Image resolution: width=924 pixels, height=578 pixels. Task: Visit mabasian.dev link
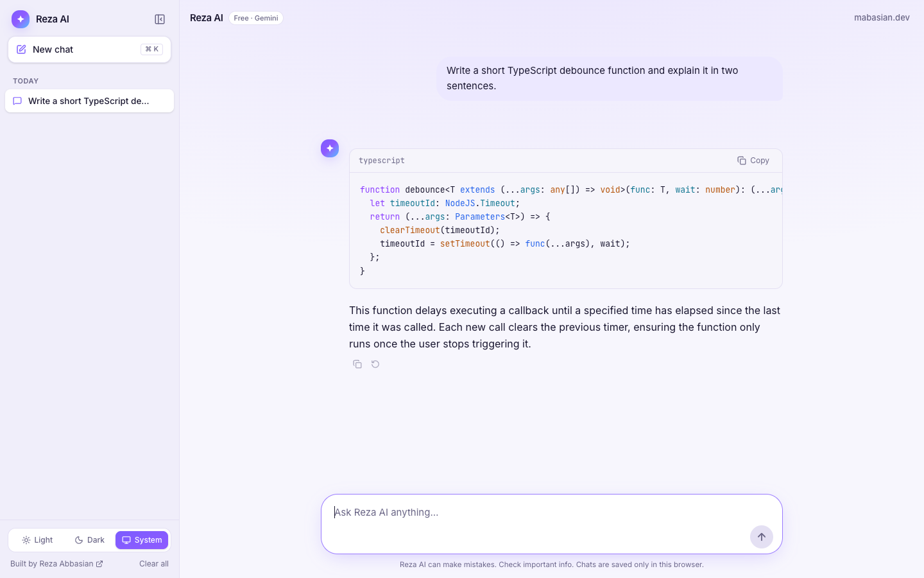[x=882, y=17]
